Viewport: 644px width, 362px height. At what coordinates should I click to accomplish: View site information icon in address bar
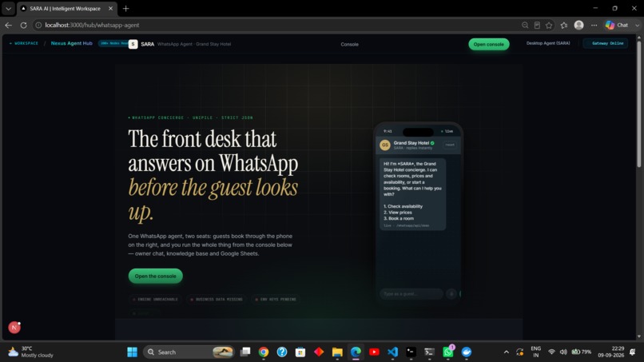click(38, 25)
